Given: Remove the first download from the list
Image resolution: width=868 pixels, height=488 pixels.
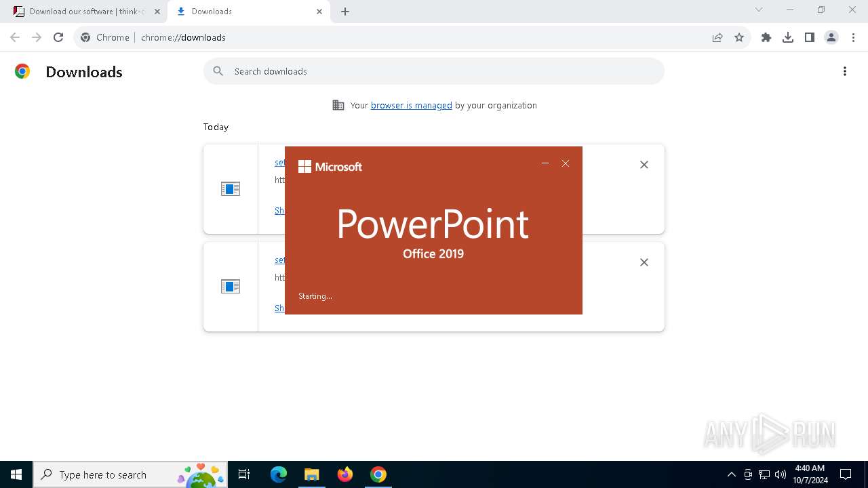Looking at the screenshot, I should tap(644, 165).
